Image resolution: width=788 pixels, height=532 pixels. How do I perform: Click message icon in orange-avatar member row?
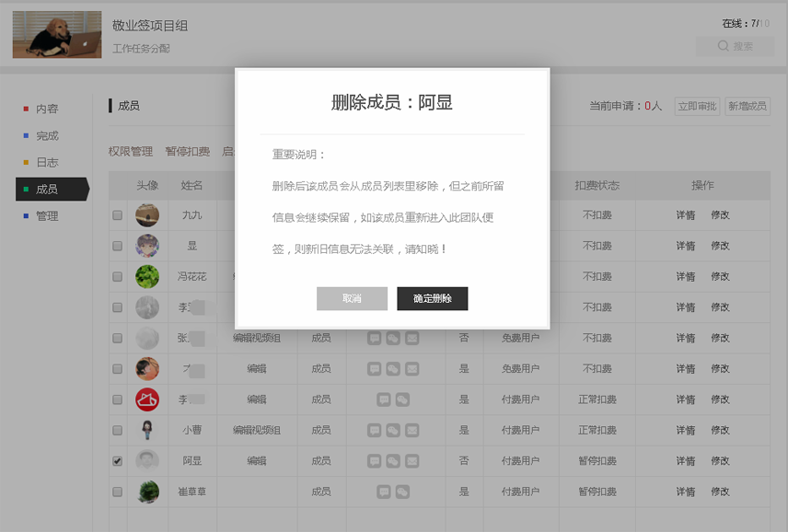(374, 369)
